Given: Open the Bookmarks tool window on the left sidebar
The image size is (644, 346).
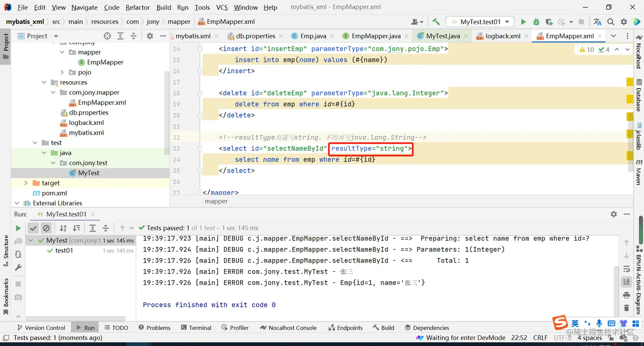Looking at the screenshot, I should coord(6,296).
